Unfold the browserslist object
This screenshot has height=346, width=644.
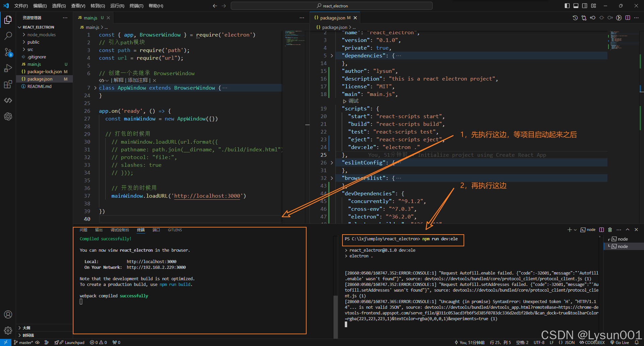pos(332,178)
